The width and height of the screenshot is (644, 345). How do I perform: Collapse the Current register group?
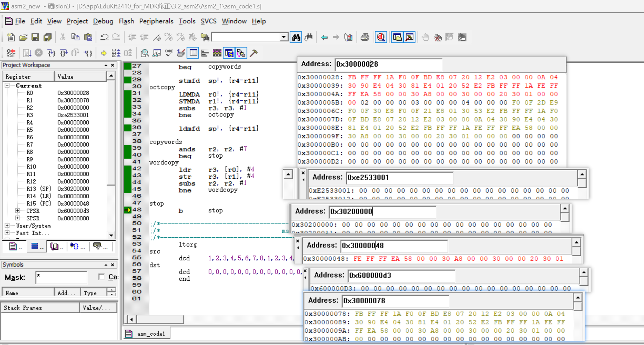pos(7,85)
